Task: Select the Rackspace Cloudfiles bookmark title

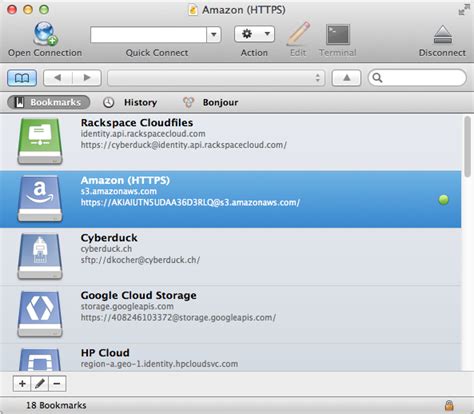Action: tap(137, 123)
